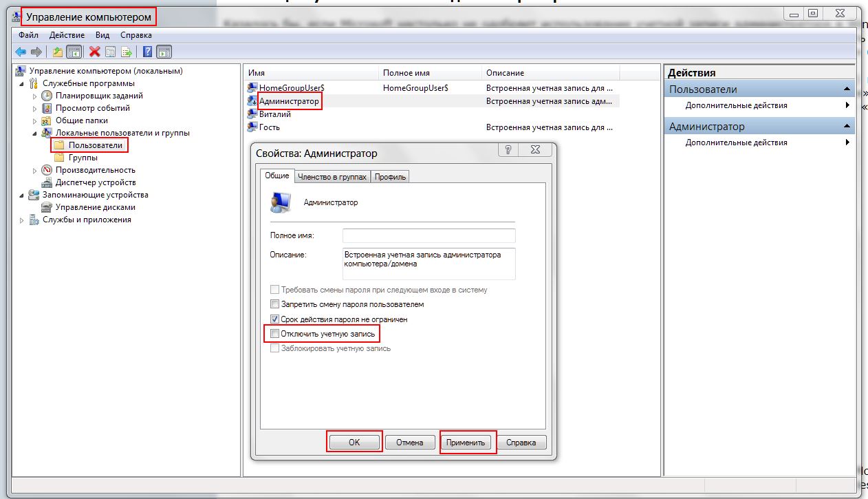The height and width of the screenshot is (499, 868).
Task: Click the Полное имя input field
Action: (x=428, y=235)
